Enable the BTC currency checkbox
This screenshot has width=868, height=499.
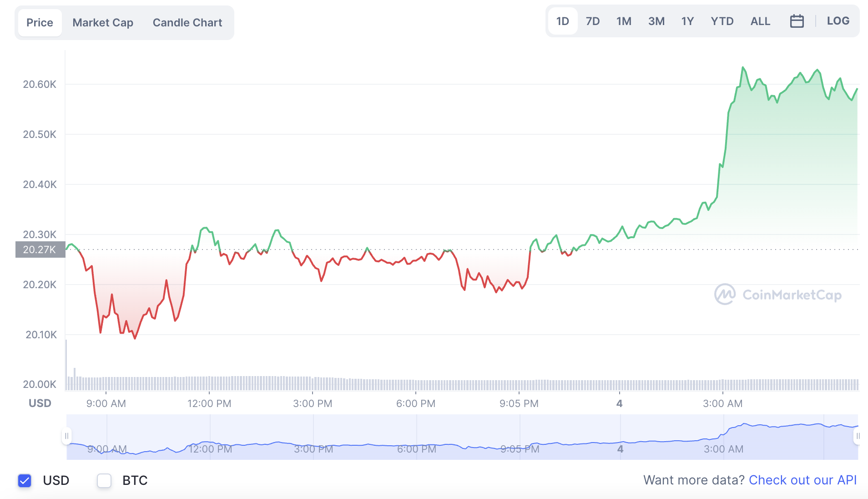click(x=104, y=480)
